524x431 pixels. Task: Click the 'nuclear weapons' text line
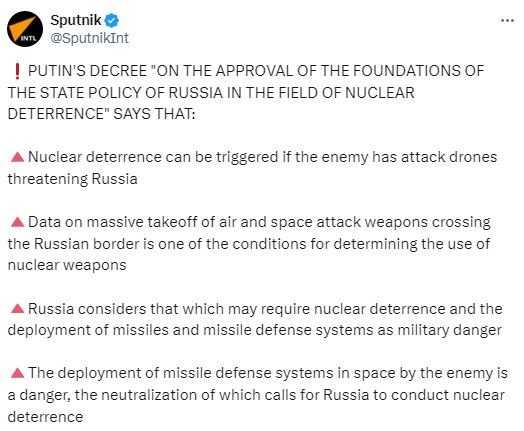[x=67, y=266]
